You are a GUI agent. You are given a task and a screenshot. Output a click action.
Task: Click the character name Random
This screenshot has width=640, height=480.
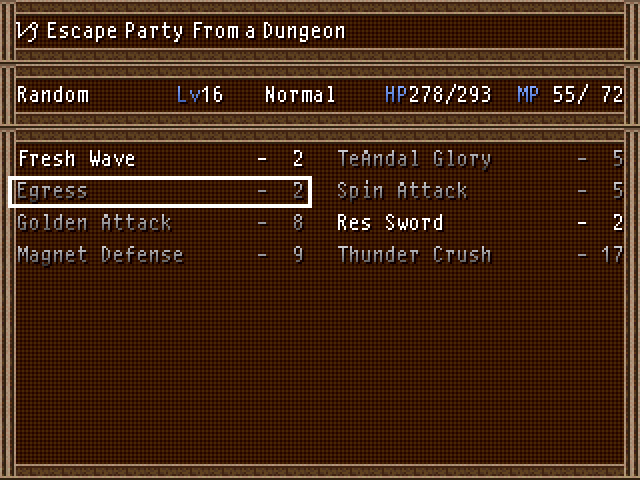(x=53, y=95)
